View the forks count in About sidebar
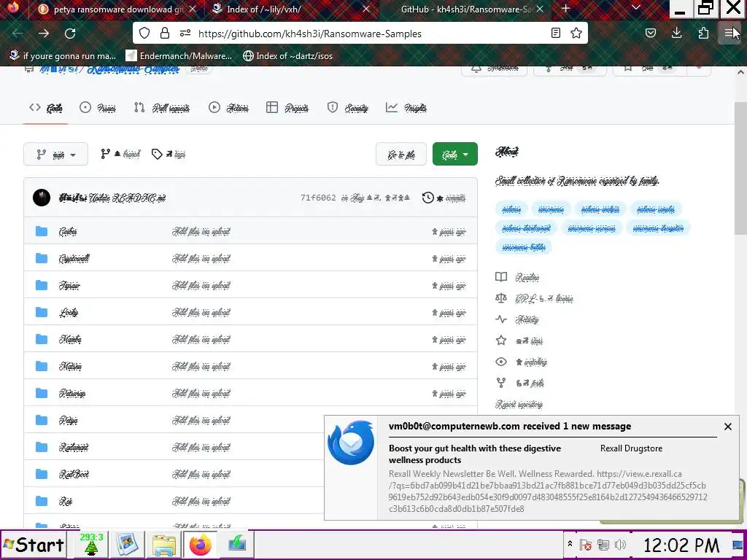This screenshot has height=560, width=747. (519, 383)
